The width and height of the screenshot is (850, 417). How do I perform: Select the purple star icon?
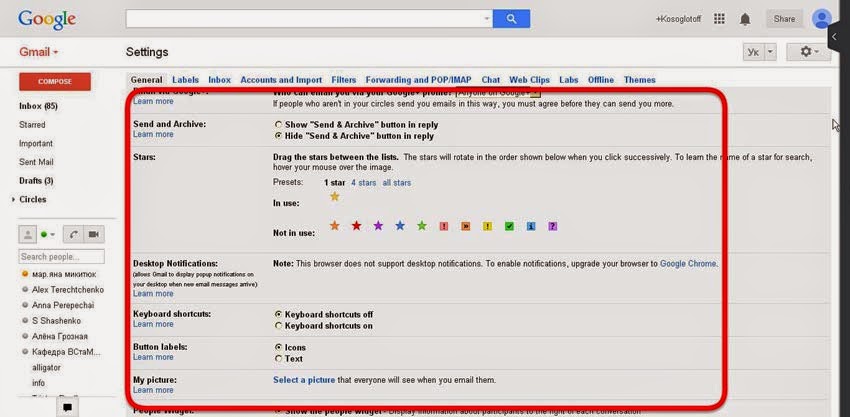[x=378, y=226]
